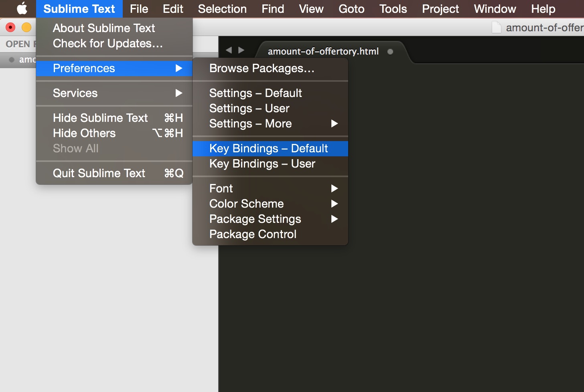This screenshot has width=584, height=392.
Task: Open the Edit menu
Action: (173, 9)
